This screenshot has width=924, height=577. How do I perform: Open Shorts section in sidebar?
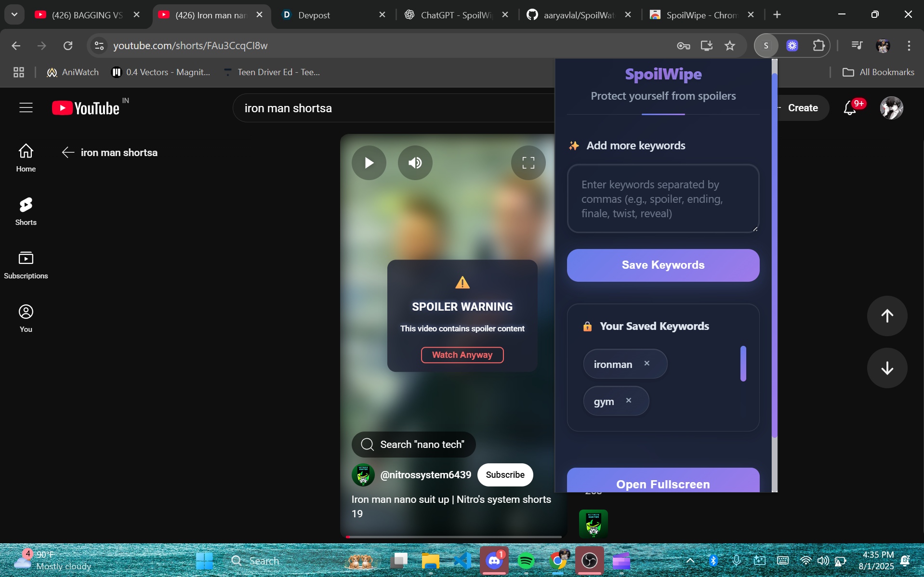(26, 211)
